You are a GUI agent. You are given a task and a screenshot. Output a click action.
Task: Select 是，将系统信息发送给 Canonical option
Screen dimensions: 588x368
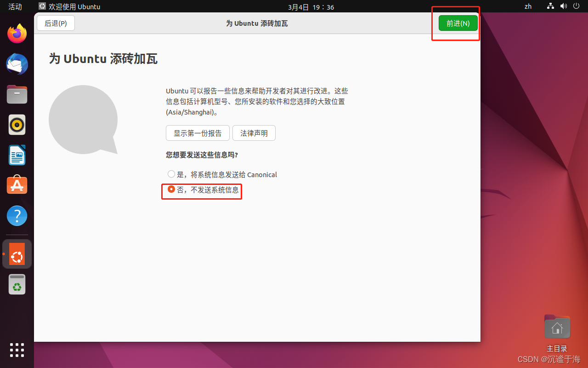[222, 174]
